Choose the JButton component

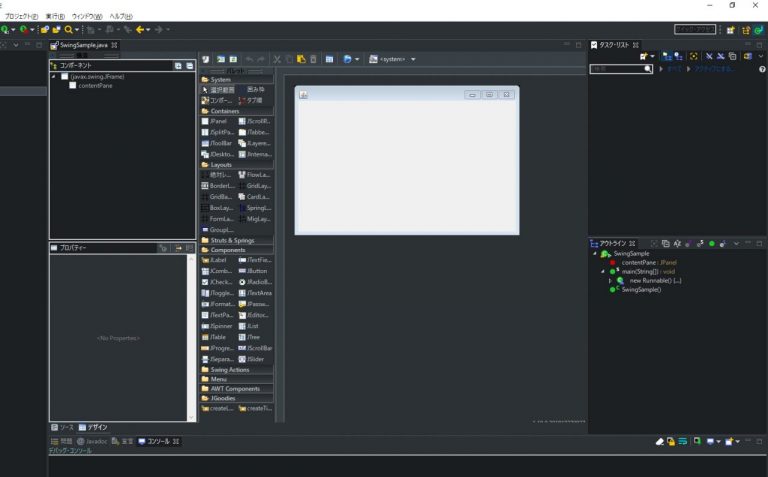coord(253,271)
